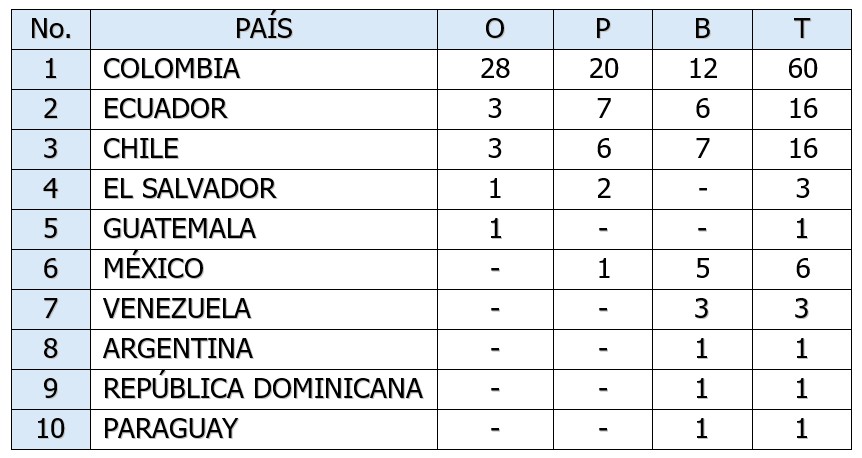Select row number 10 cell
This screenshot has height=458, width=862.
click(51, 429)
